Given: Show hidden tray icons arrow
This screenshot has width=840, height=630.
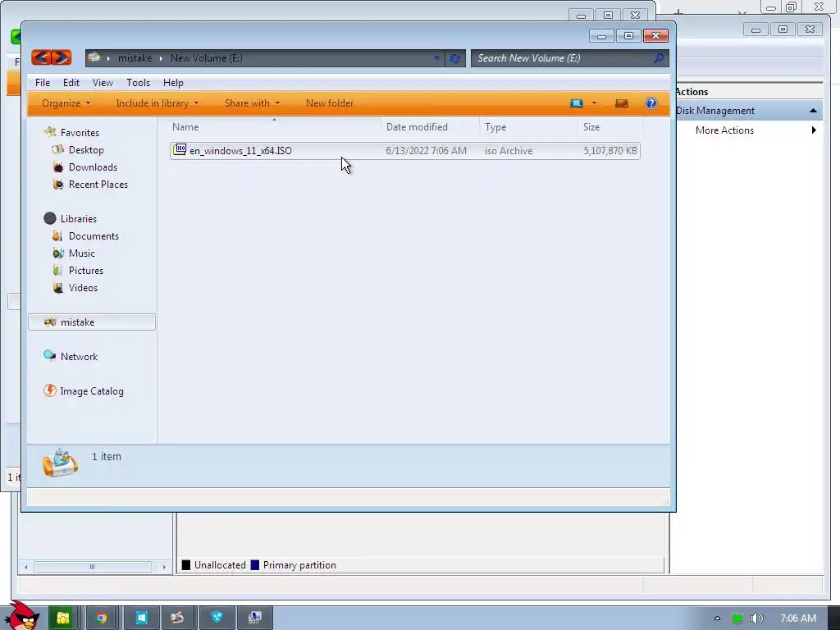Looking at the screenshot, I should [x=717, y=619].
